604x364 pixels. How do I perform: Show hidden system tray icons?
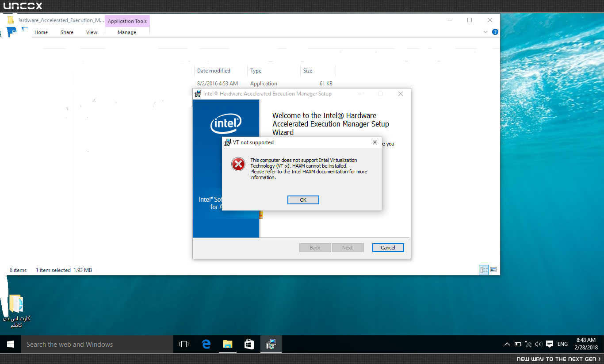click(x=507, y=344)
